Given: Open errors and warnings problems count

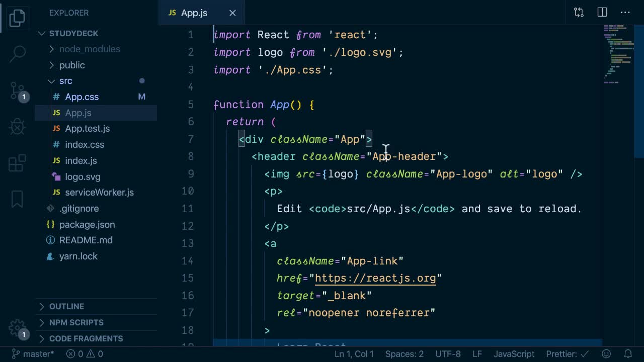Looking at the screenshot, I should coord(85,354).
